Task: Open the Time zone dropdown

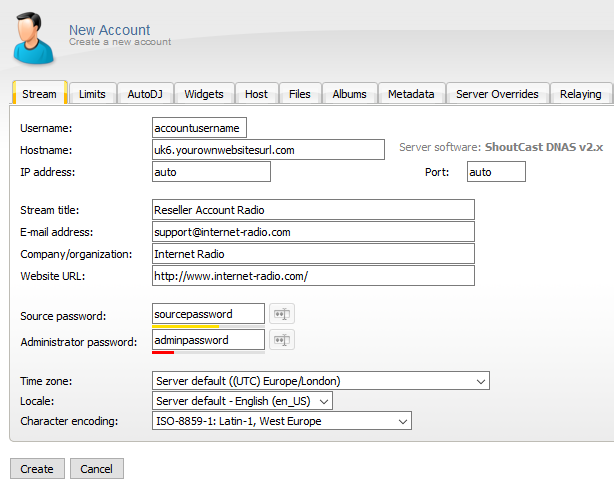Action: pyautogui.click(x=320, y=381)
